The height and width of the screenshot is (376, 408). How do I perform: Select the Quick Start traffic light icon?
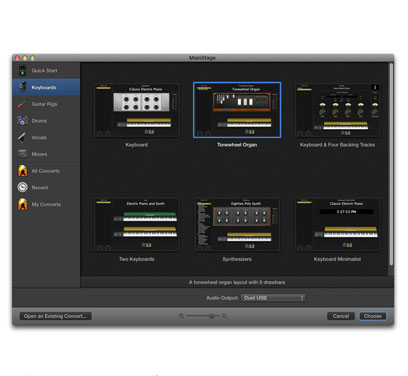[x=22, y=70]
